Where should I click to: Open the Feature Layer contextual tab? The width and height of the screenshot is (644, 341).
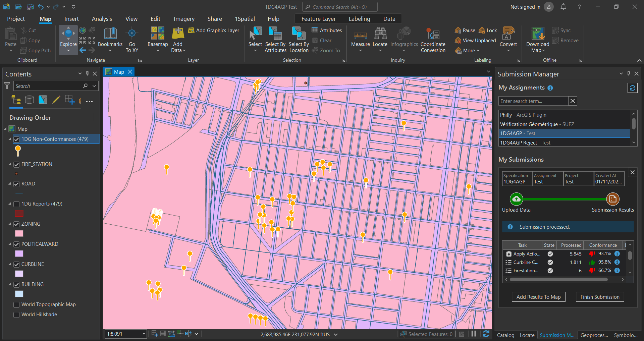(x=318, y=19)
